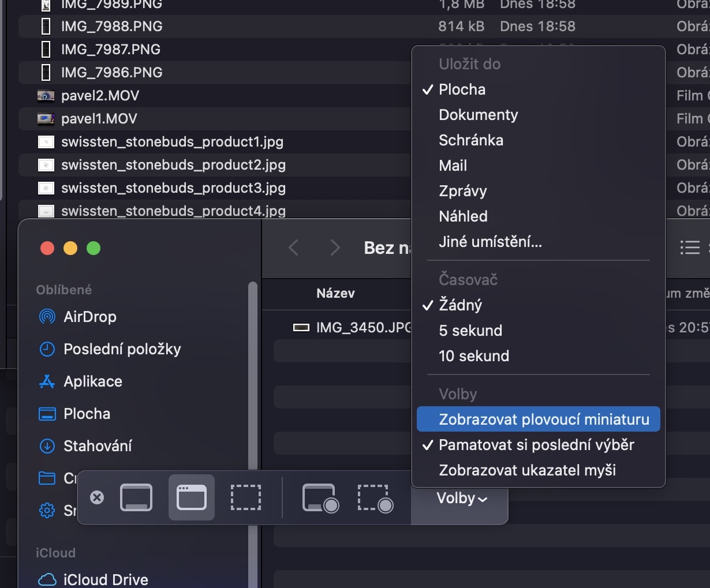Viewport: 710px width, 588px height.
Task: Select Record Entire Screen icon
Action: point(320,497)
